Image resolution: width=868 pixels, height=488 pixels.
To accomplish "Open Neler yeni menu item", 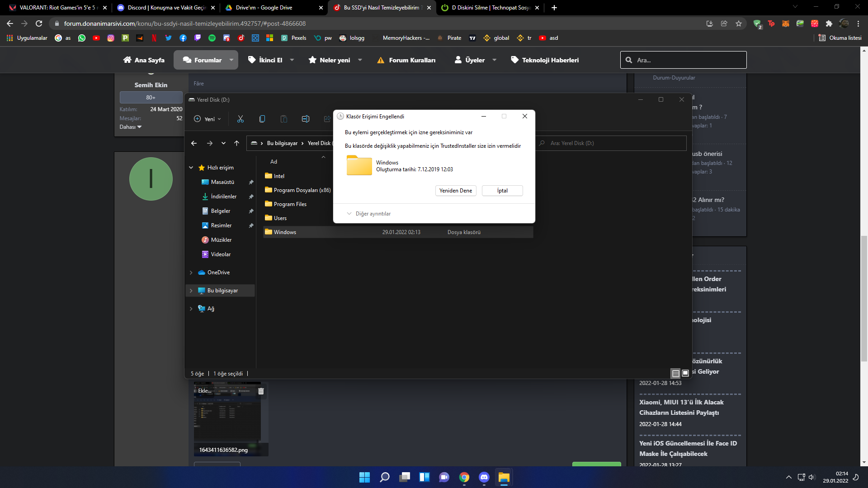I will coord(329,60).
